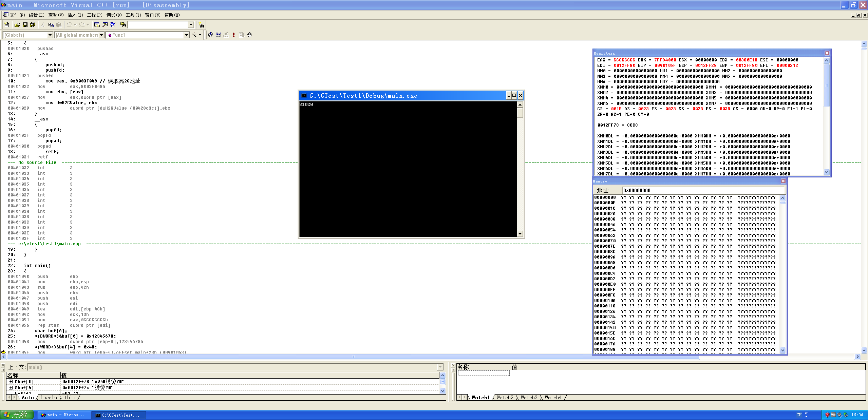Expand the &buf[0] variable node
The image size is (868, 420).
[11, 382]
